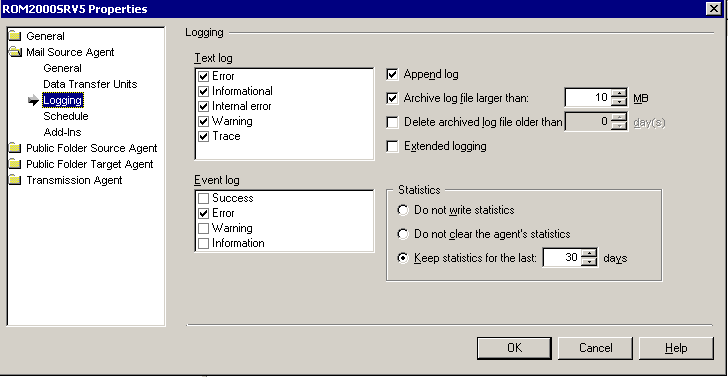Click the General folder icon in tree
The height and width of the screenshot is (377, 728).
[x=15, y=36]
